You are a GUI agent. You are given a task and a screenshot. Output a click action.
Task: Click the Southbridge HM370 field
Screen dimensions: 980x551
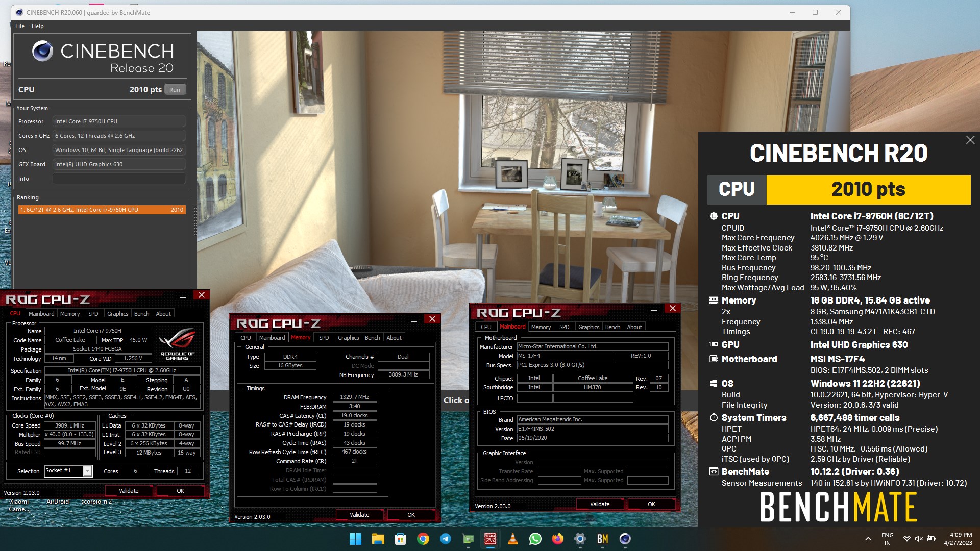pyautogui.click(x=593, y=387)
